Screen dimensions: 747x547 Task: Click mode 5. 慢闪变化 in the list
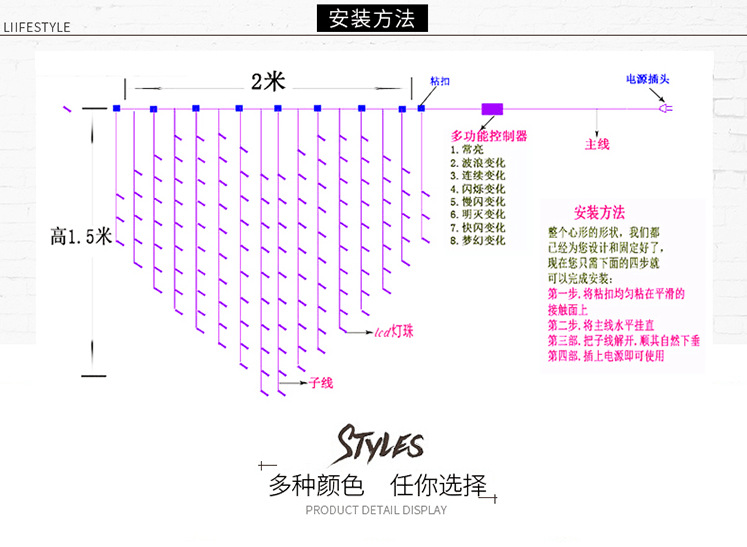pos(477,202)
